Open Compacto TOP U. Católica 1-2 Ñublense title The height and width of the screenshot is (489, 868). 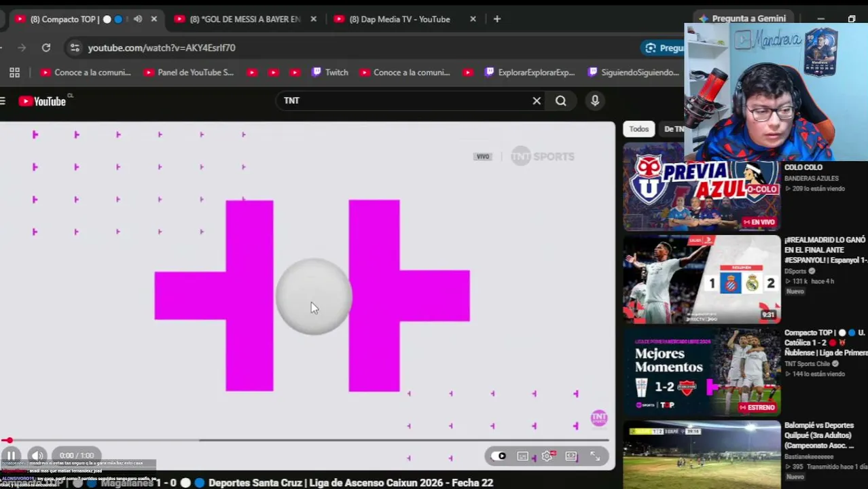826,343
